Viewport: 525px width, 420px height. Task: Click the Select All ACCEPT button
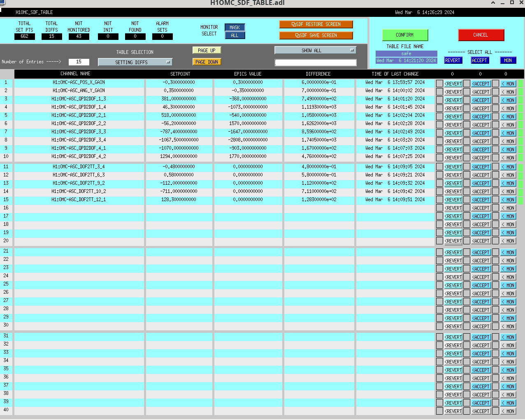479,60
